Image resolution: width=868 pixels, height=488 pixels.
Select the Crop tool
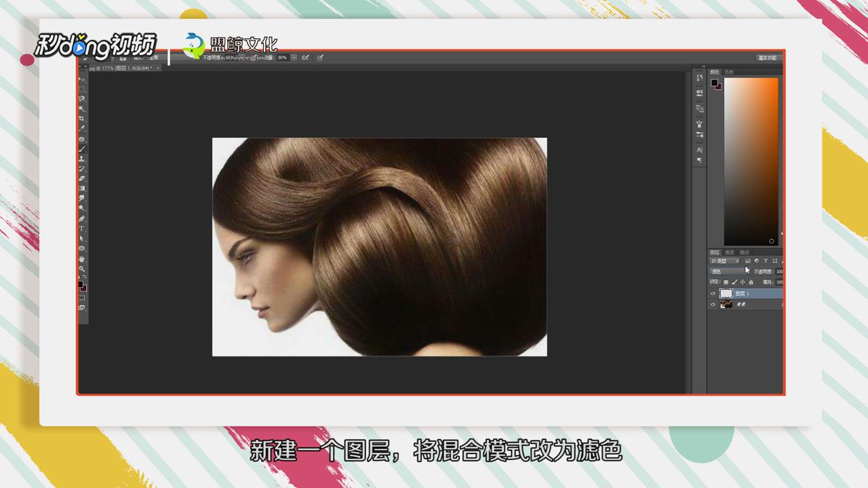click(83, 118)
